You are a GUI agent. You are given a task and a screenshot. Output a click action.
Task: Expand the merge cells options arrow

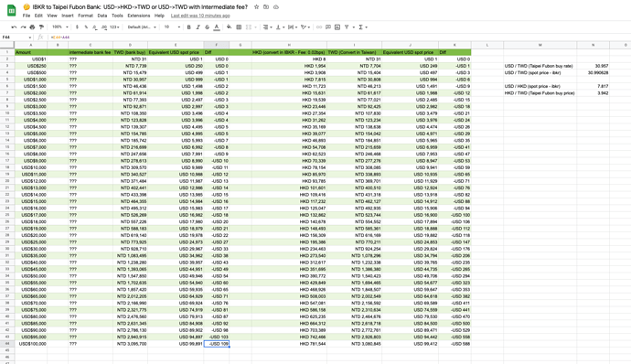(255, 27)
